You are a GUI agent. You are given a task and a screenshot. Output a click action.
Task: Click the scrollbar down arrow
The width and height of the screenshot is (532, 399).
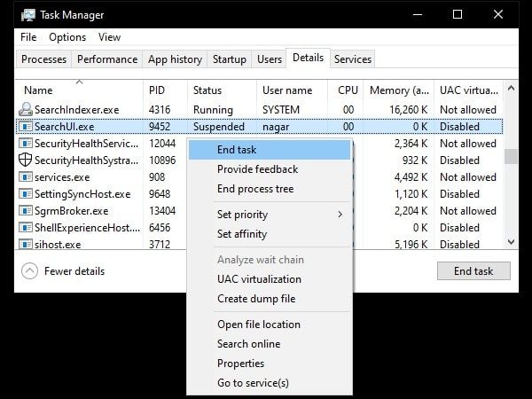(511, 242)
